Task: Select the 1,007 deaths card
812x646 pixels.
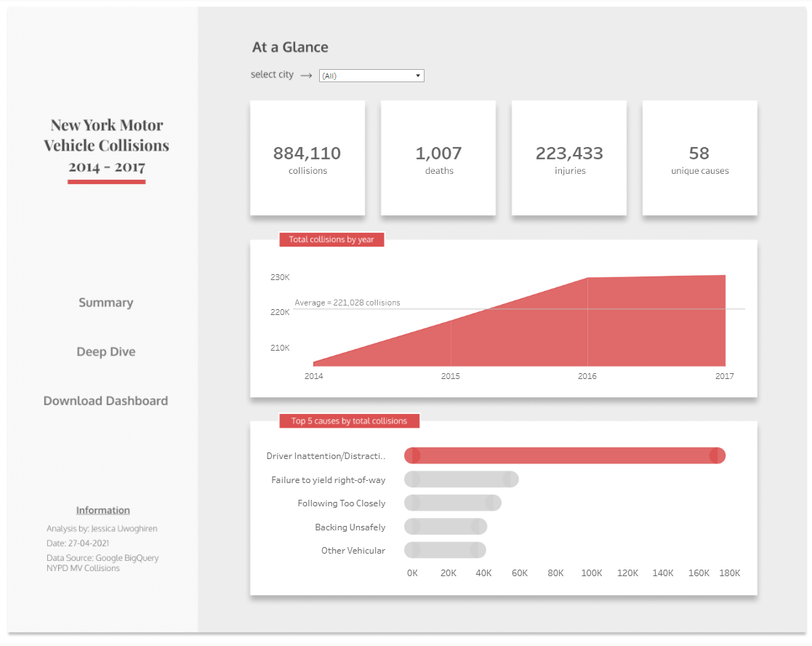Action: pos(438,158)
